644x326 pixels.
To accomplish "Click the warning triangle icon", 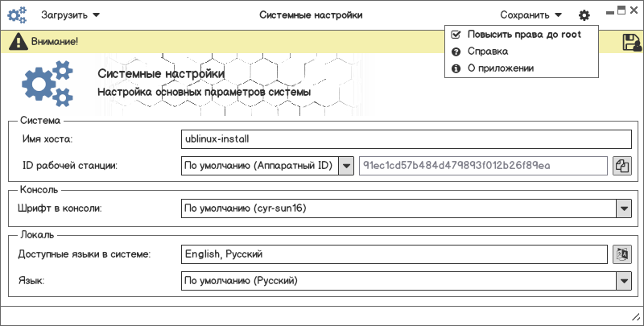I will (19, 42).
